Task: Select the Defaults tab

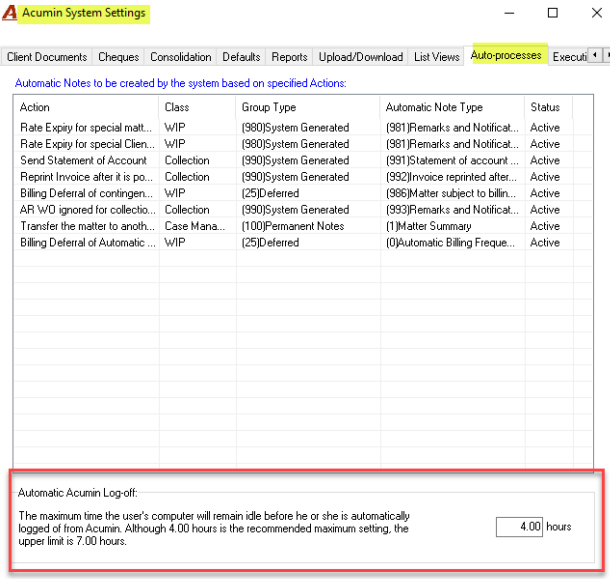Action: [241, 57]
